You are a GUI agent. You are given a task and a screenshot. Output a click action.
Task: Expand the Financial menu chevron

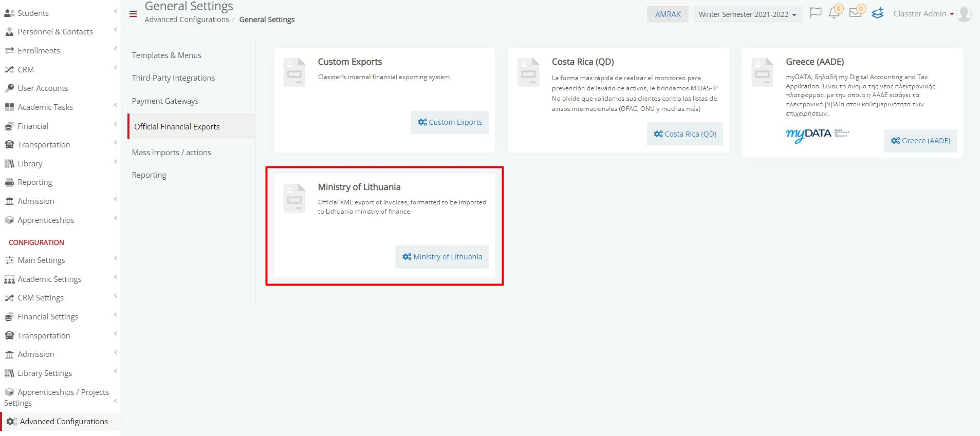pos(115,124)
